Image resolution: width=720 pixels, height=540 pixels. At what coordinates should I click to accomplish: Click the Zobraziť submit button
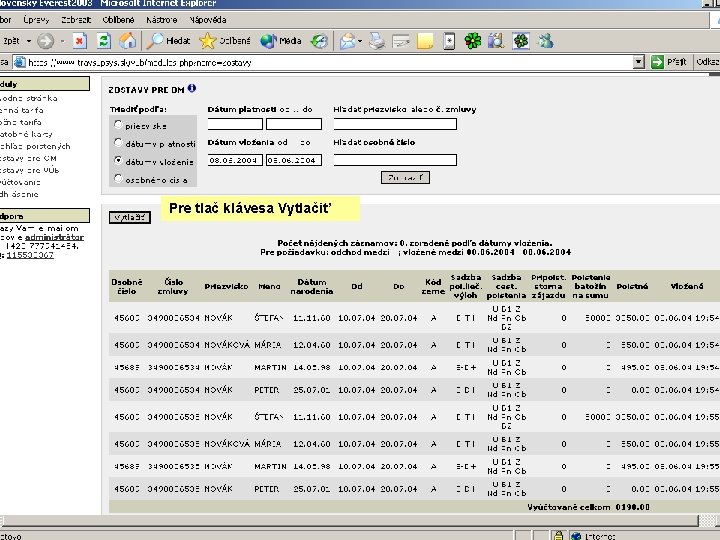(x=405, y=177)
